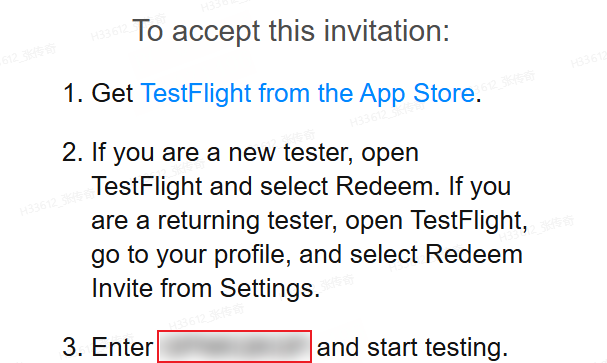The width and height of the screenshot is (607, 363).
Task: Click the word "Redeem" ending the profile line
Action: [474, 255]
